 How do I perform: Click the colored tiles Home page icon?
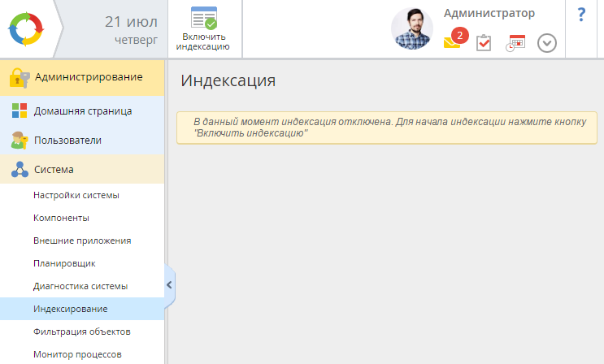tap(20, 110)
